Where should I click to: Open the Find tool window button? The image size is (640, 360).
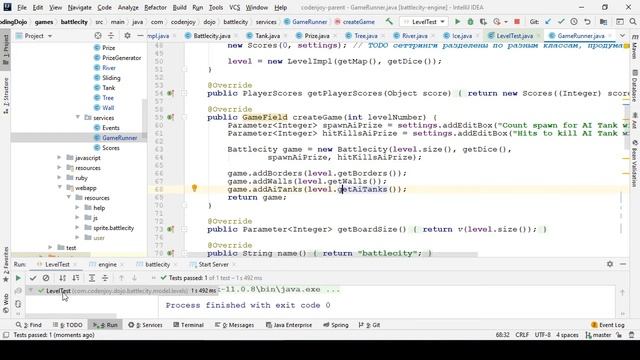(x=29, y=325)
